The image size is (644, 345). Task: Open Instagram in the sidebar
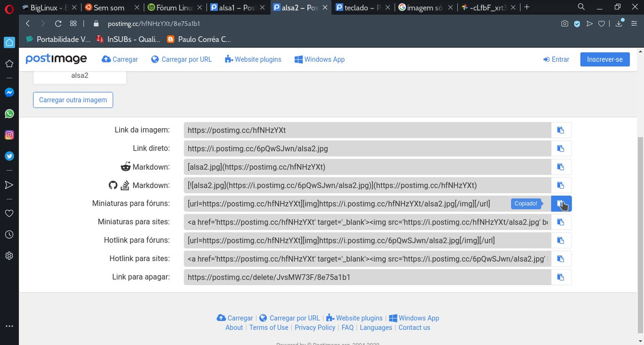pyautogui.click(x=9, y=135)
